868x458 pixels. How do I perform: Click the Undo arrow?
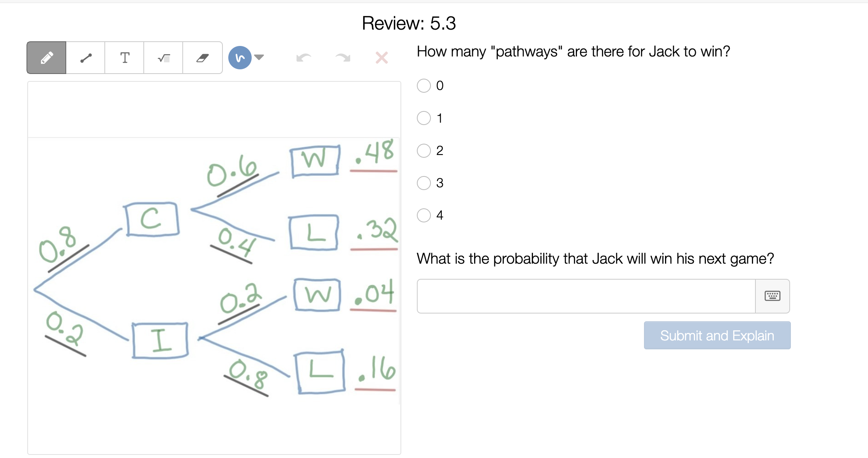304,57
